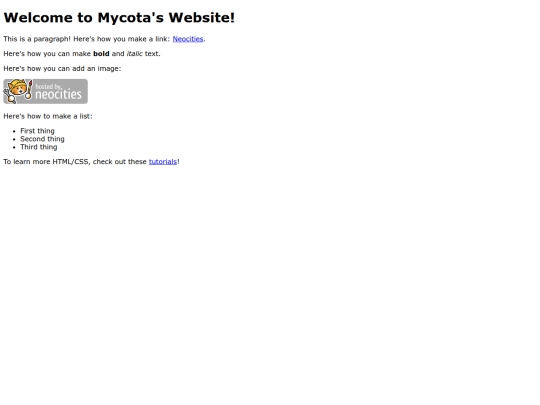Select the Second thing list item
Image resolution: width=540 pixels, height=405 pixels.
(42, 139)
